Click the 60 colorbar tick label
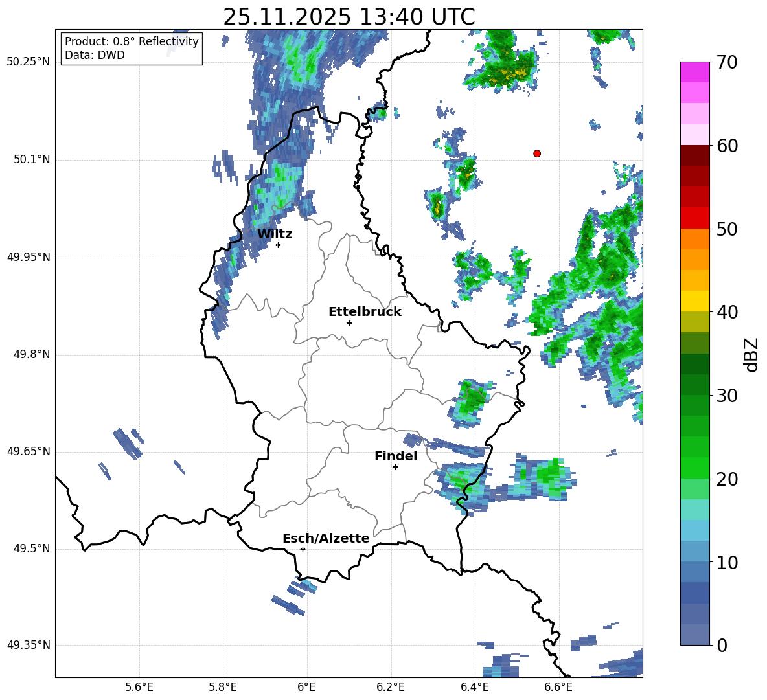The image size is (767, 700). click(x=727, y=146)
